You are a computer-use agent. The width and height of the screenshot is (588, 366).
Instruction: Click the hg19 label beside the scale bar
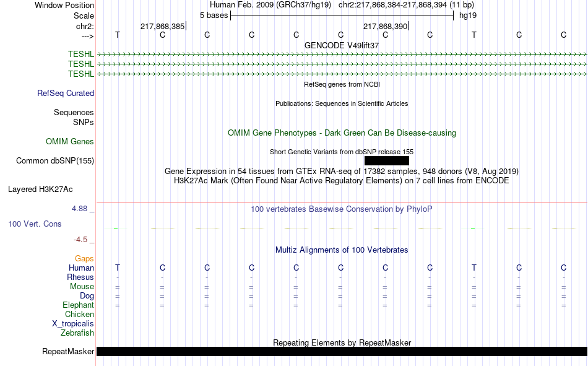click(468, 15)
